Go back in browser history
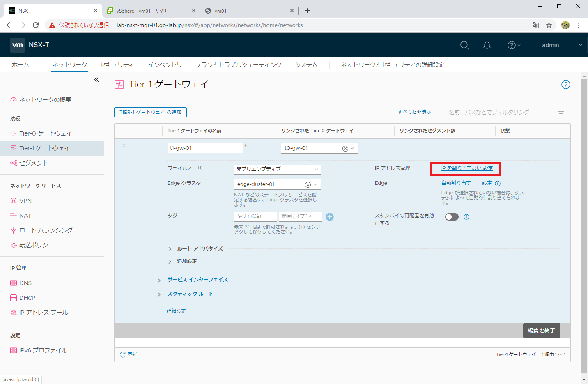 9,25
